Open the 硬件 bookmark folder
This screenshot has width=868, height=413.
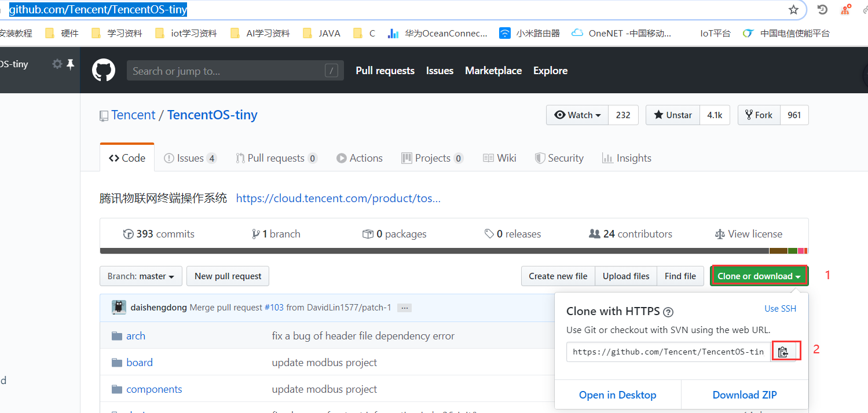coord(62,33)
